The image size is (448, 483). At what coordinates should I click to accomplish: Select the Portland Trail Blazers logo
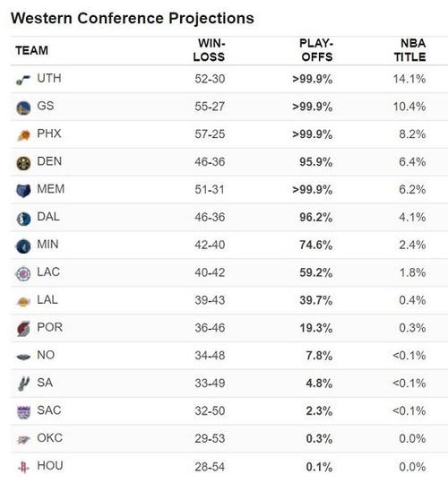[x=23, y=329]
